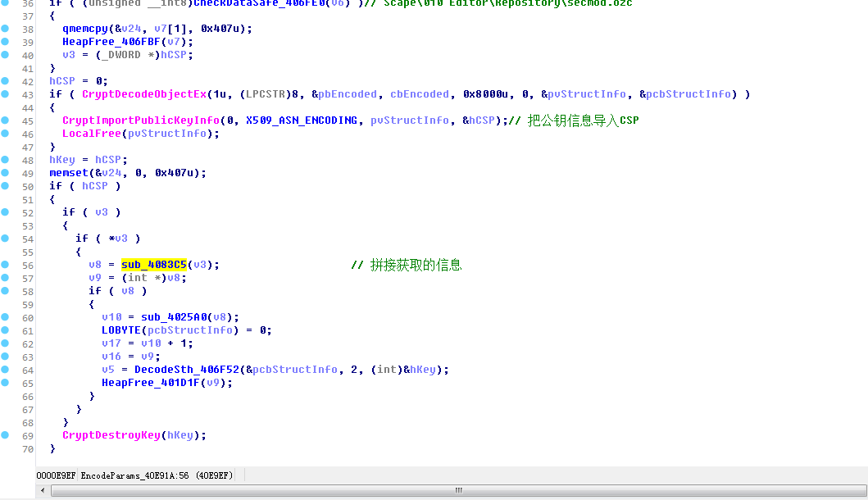This screenshot has width=868, height=500.
Task: Toggle breakpoint dot on line 39
Action: (5, 42)
